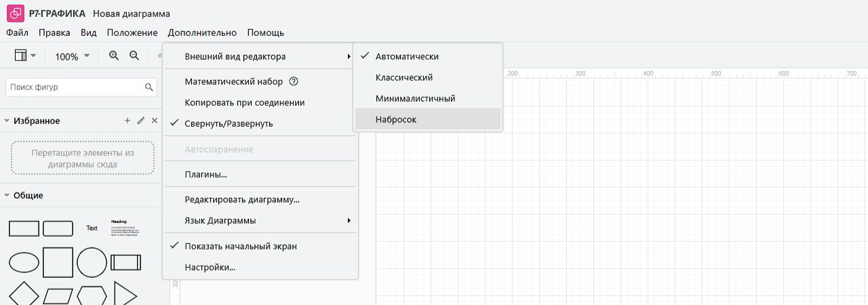The height and width of the screenshot is (305, 868).
Task: Open the page view layout dropdown
Action: [x=25, y=56]
